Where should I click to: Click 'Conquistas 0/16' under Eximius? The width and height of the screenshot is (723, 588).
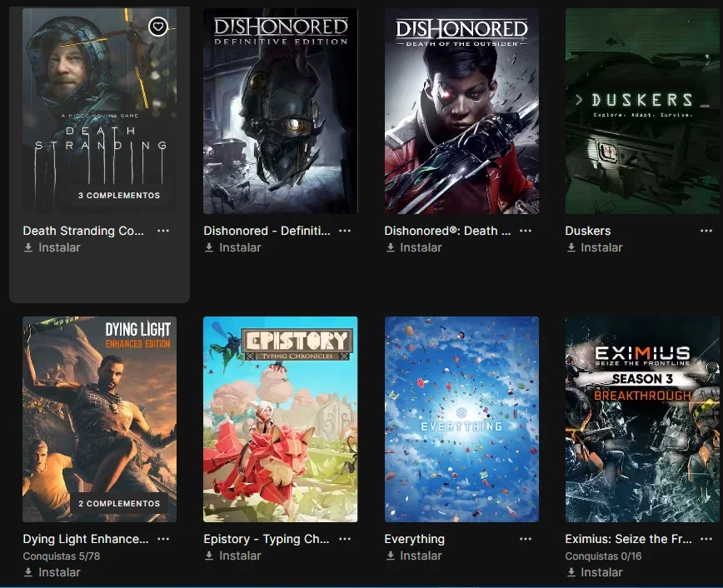tap(603, 556)
